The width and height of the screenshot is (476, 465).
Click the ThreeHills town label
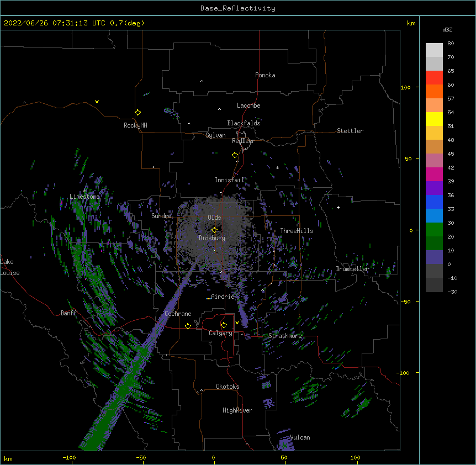tap(297, 231)
